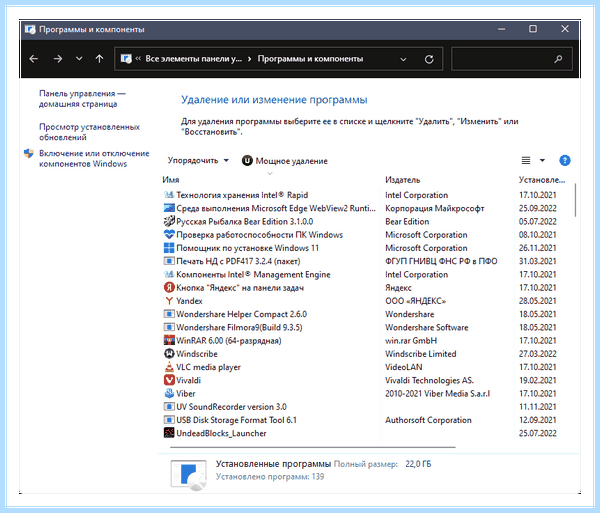
Task: Sort list by Издатель column header
Action: (402, 180)
